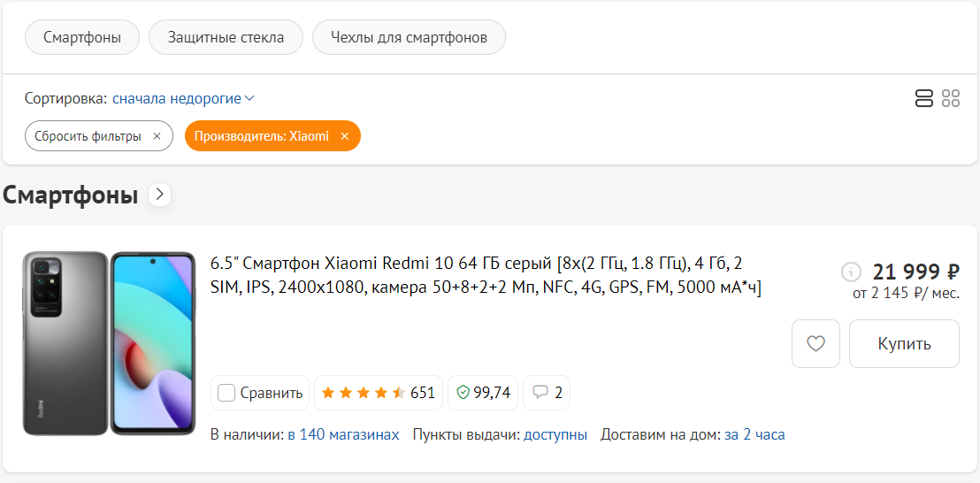This screenshot has width=980, height=483.
Task: Click the 99,74 reliability shield badge
Action: 483,392
